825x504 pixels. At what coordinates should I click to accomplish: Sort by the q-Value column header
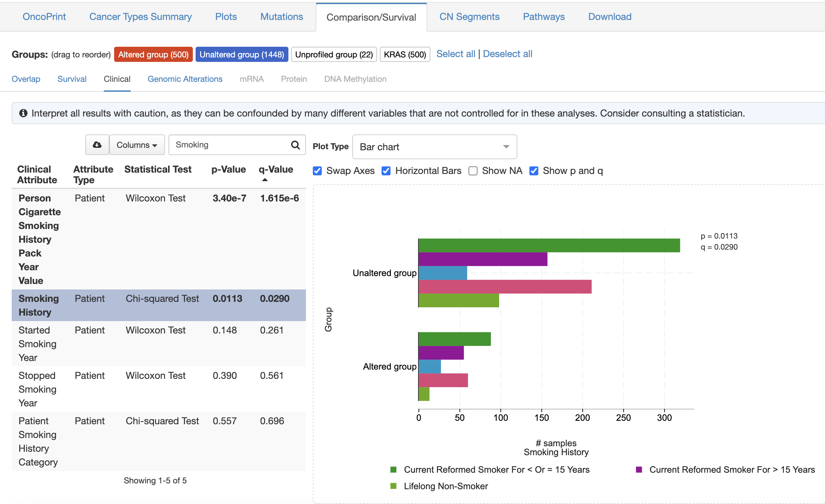click(276, 169)
